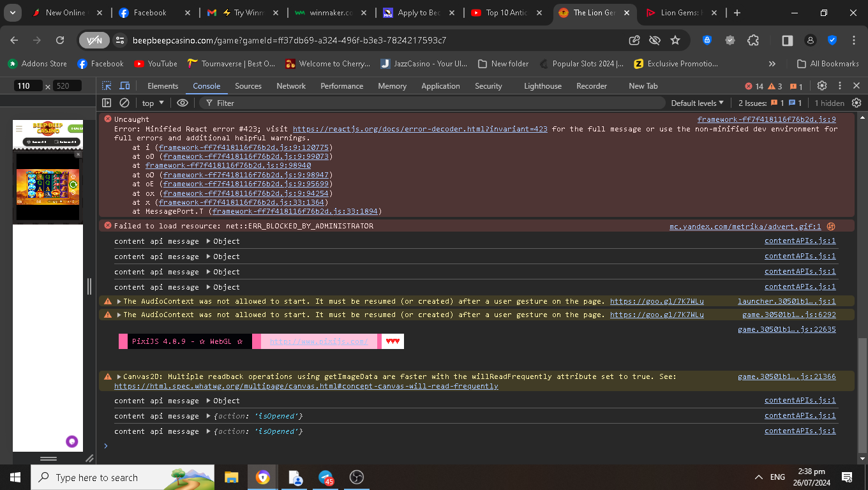868x490 pixels.
Task: Open the pixijs.com link in the console
Action: tap(318, 341)
